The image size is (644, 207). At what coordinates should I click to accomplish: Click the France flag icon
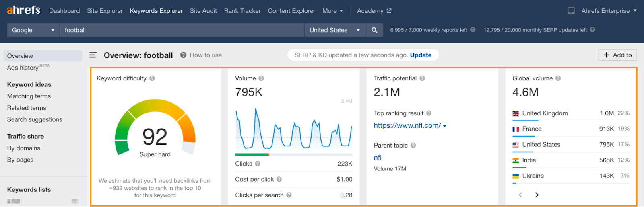pyautogui.click(x=516, y=129)
